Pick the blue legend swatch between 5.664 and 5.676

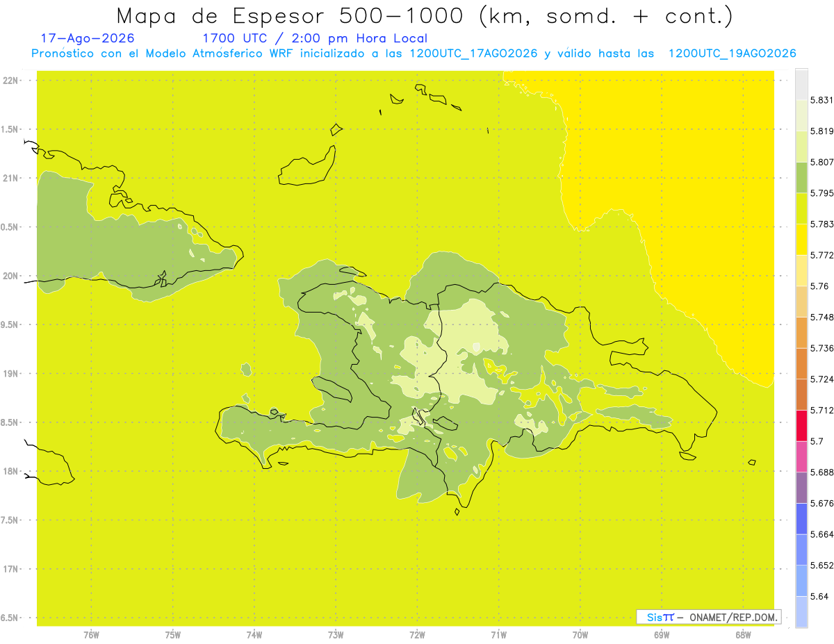[801, 518]
